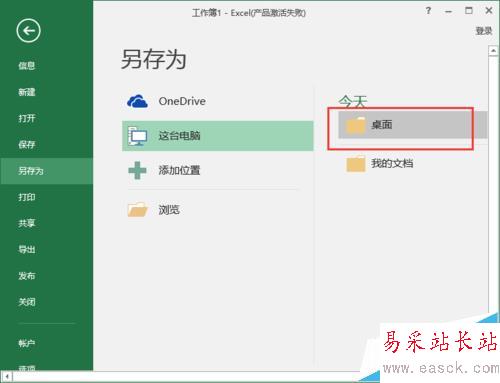Open the 打开 menu entry
Image resolution: width=500 pixels, height=383 pixels.
[27, 118]
